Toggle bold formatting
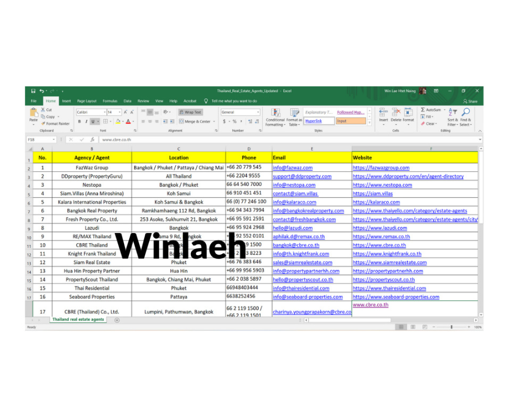 [79, 121]
